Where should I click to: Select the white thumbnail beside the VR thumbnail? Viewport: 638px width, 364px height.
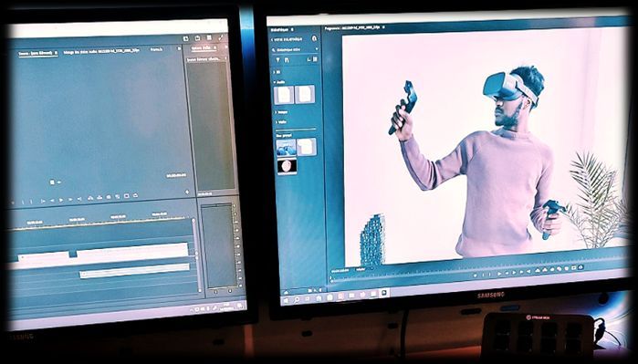coord(307,147)
